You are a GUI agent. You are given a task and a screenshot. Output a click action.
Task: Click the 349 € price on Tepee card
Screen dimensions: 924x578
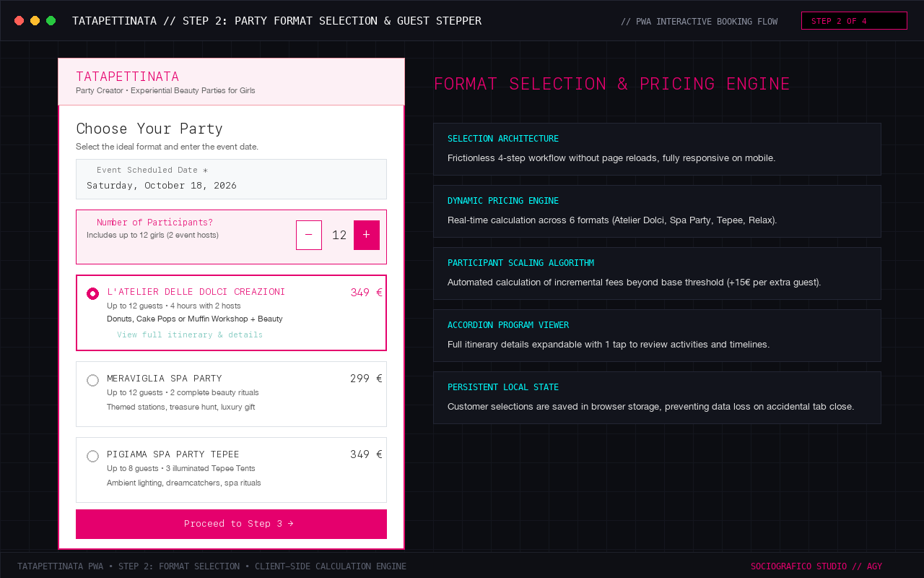367,454
